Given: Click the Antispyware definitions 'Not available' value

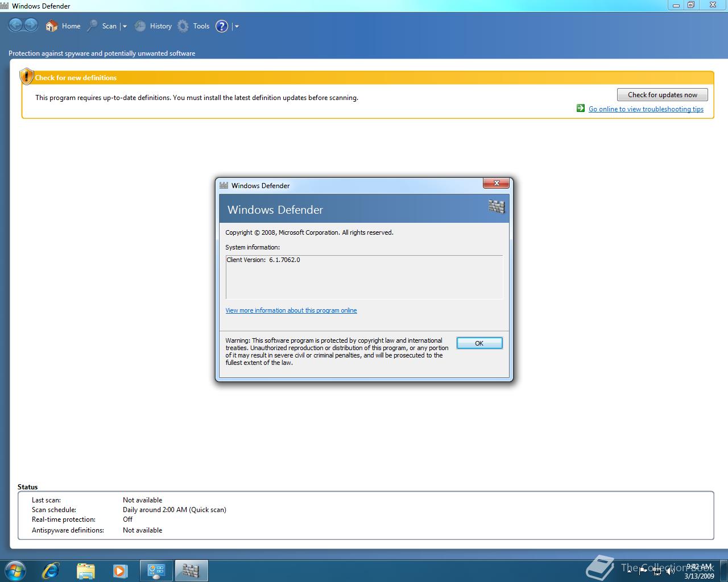Looking at the screenshot, I should pos(142,530).
